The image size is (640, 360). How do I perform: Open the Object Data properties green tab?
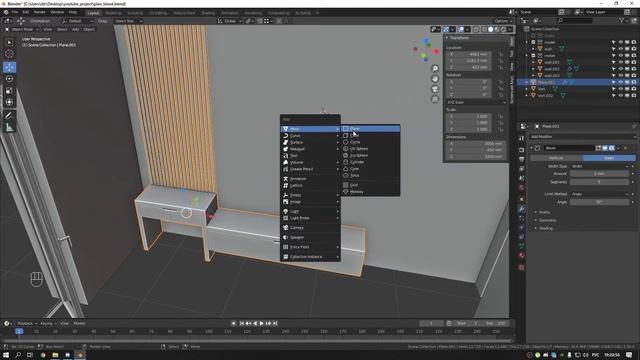pyautogui.click(x=522, y=246)
